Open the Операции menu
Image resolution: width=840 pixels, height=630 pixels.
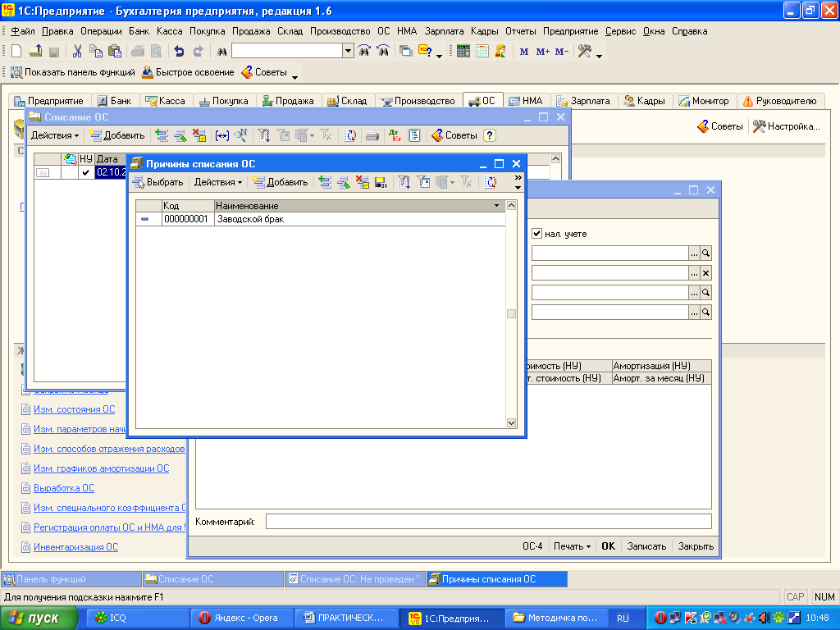coord(101,31)
